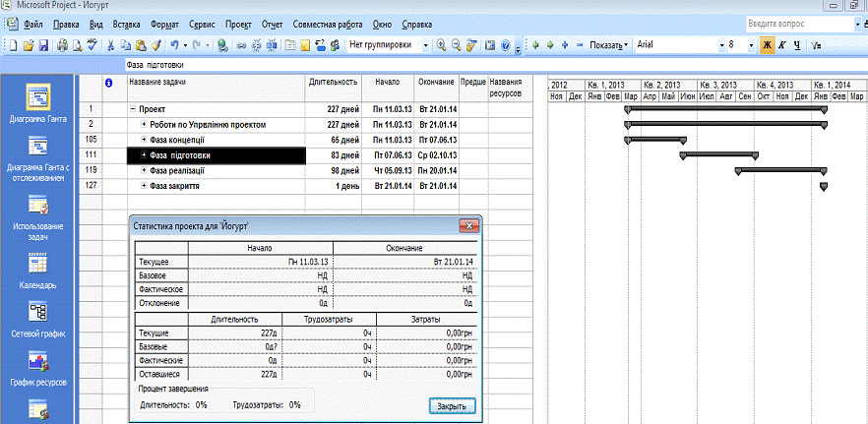Viewport: 868px width, 424px height.
Task: Click the Open folder icon in toolbar
Action: click(x=29, y=45)
